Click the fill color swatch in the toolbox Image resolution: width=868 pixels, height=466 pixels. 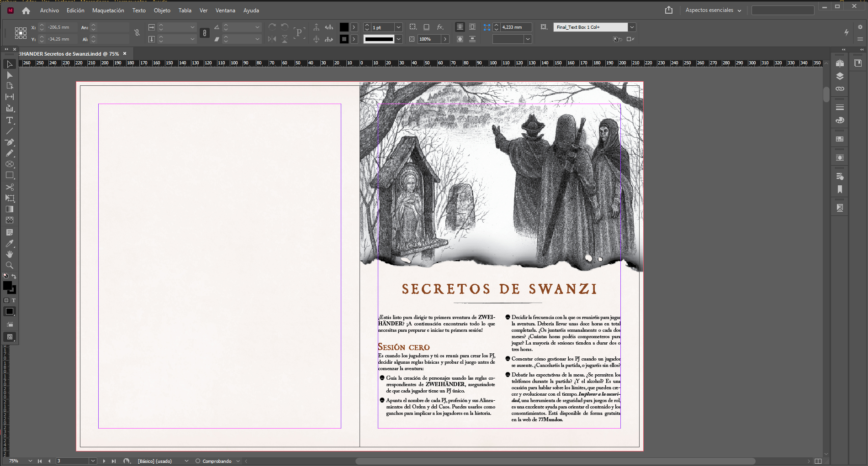pyautogui.click(x=7, y=286)
